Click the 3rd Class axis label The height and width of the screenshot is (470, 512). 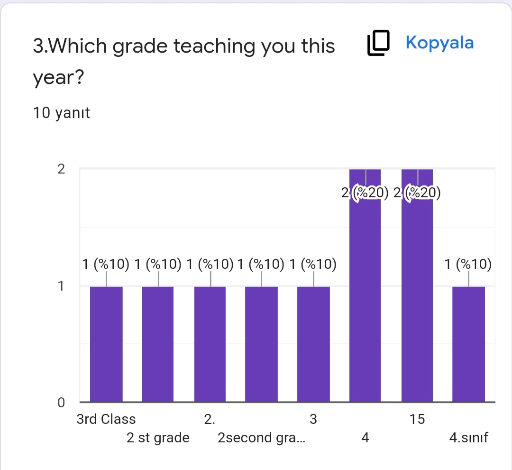106,419
